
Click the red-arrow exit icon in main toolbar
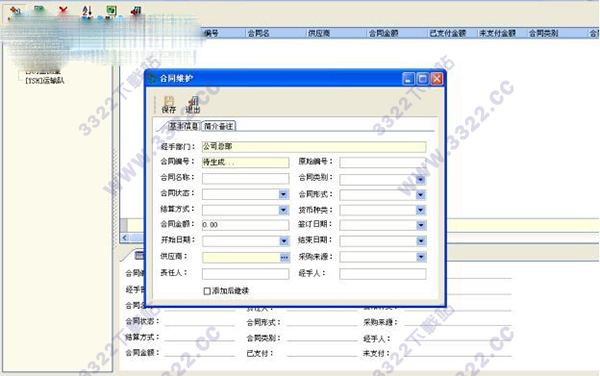[135, 11]
